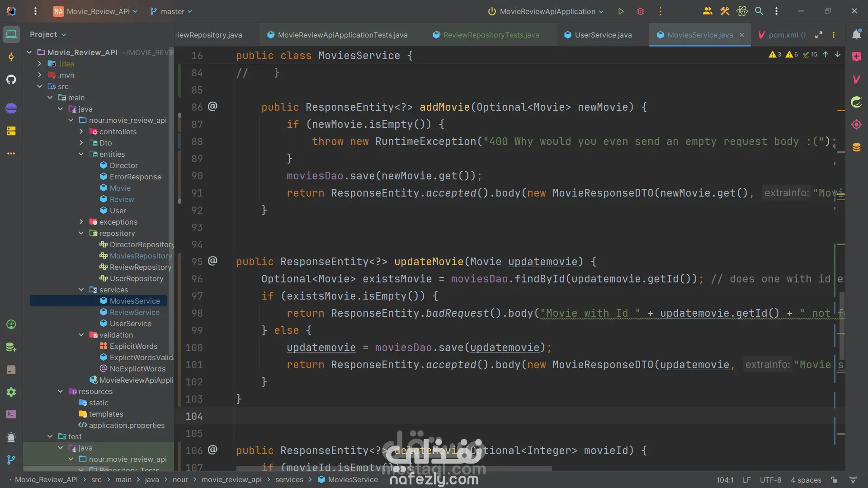Run MovieReviewApiApplication with the play icon

tap(621, 11)
